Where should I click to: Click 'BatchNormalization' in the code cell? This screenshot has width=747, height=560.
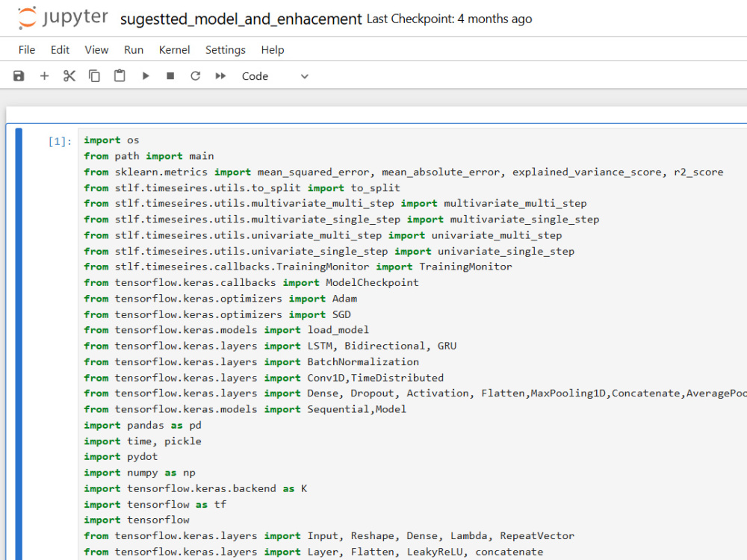coord(363,362)
